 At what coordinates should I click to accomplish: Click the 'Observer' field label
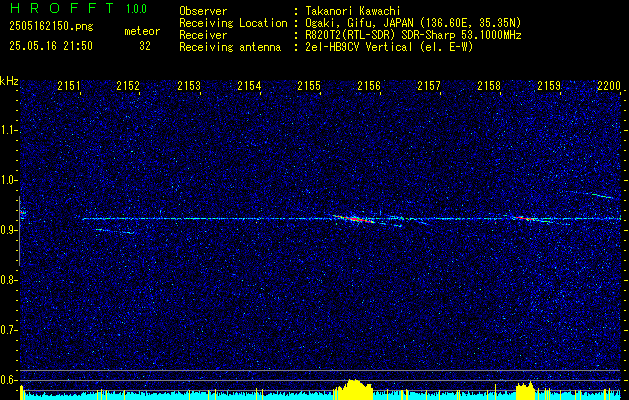[203, 11]
